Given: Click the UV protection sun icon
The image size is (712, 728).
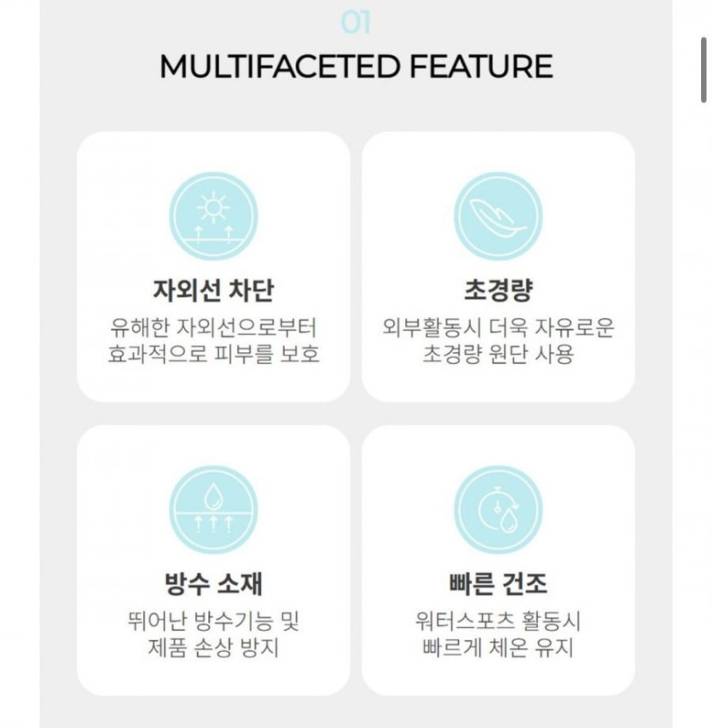Looking at the screenshot, I should click(212, 217).
